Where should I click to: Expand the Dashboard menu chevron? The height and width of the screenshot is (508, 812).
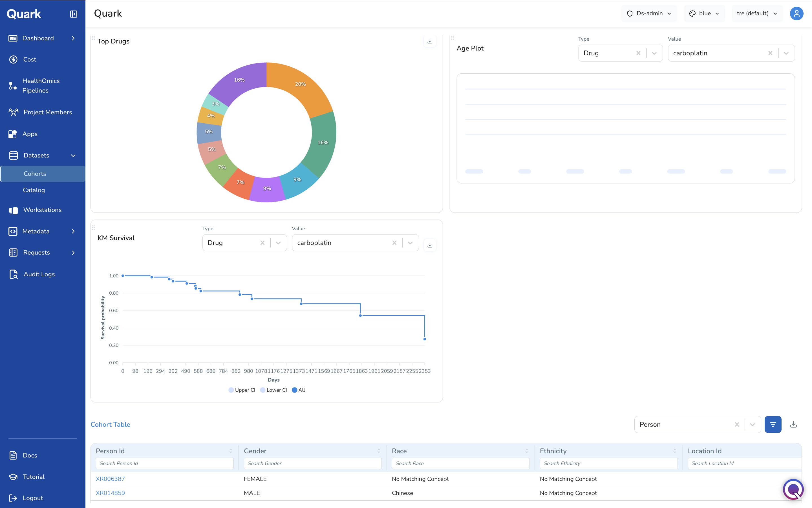click(73, 38)
